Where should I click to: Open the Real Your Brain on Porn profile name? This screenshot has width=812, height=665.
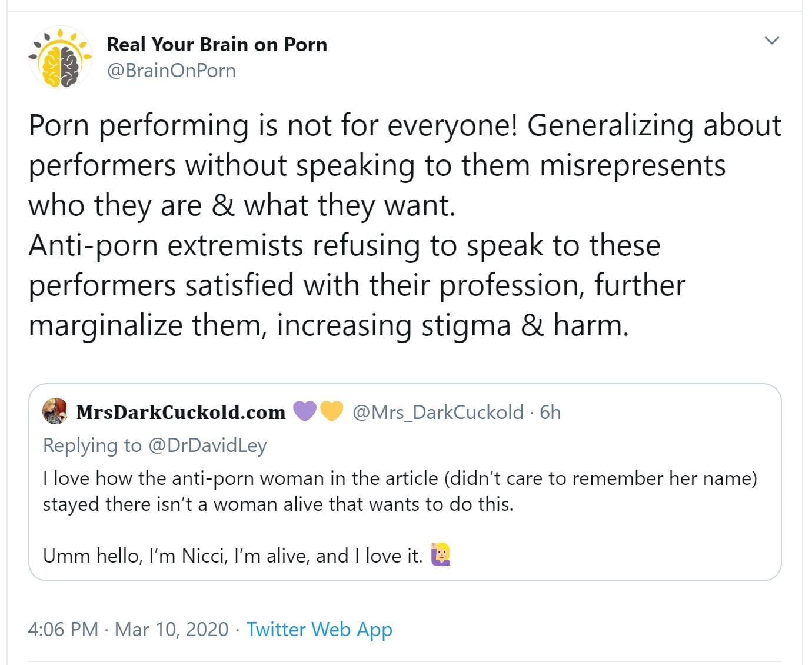click(x=217, y=44)
